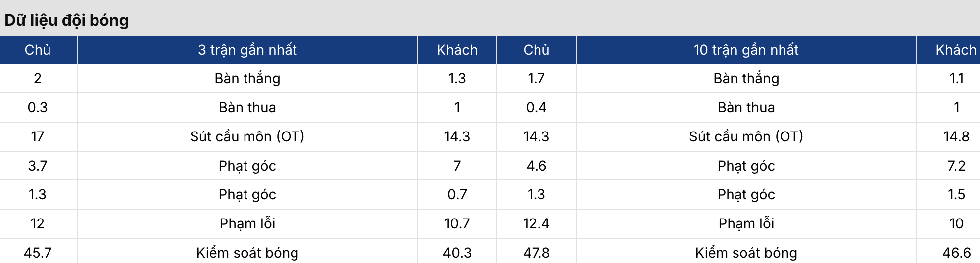Select the 1.1 Bàn thắng value
This screenshot has height=263, width=980.
pos(956,78)
